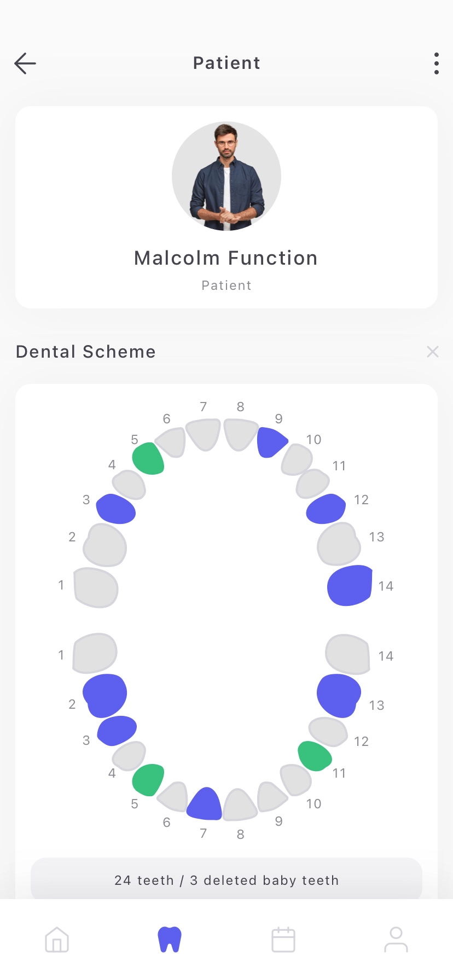
Task: Toggle upper tooth number 14
Action: coord(350,585)
